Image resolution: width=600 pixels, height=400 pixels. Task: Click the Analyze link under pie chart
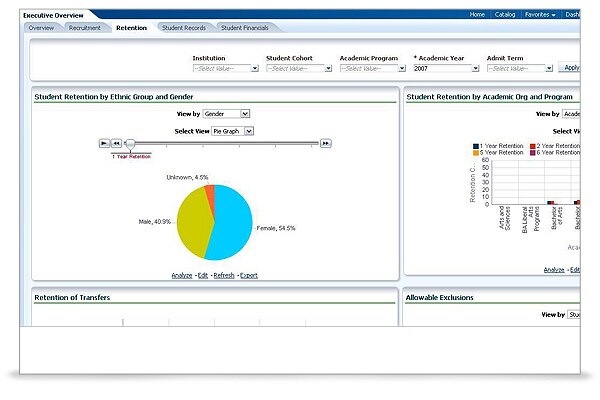(x=182, y=276)
